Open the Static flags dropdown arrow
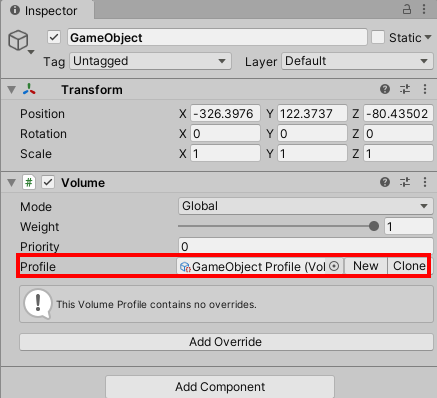 tap(428, 37)
